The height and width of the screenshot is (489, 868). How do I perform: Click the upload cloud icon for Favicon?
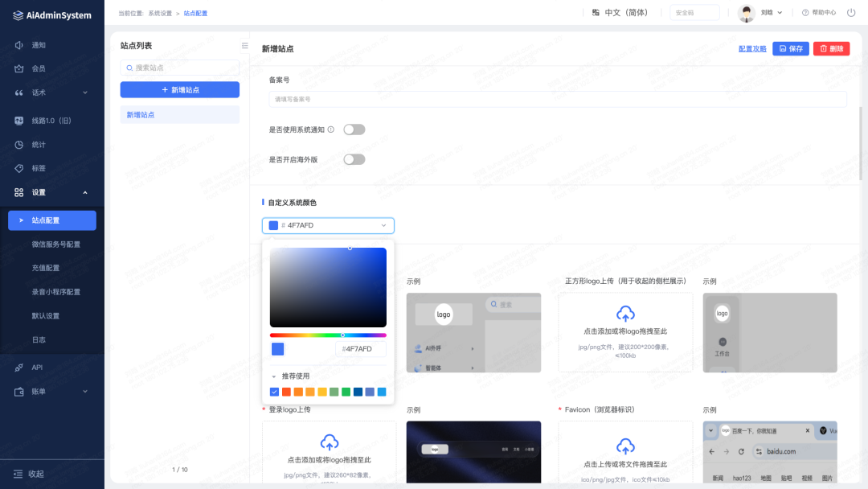click(625, 446)
